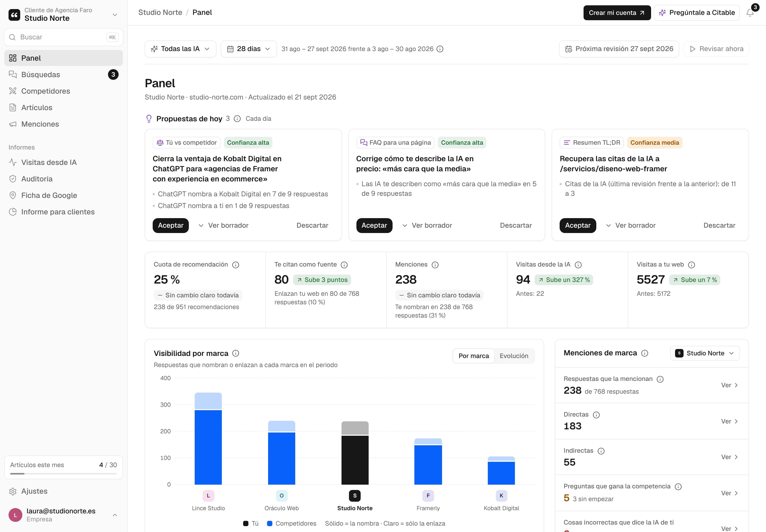Click info icon beside Visitas desde la IA

578,265
